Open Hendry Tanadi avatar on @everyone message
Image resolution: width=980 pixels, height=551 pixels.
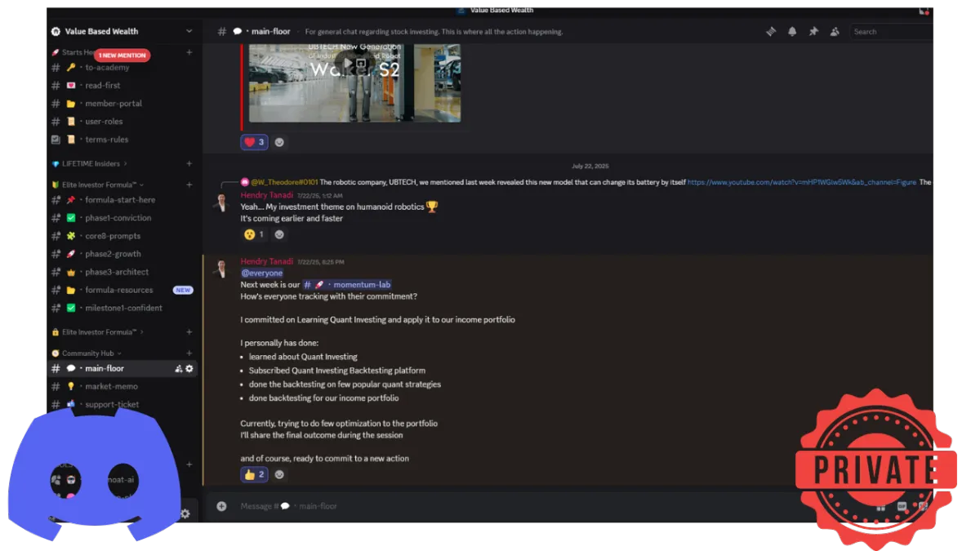pos(221,269)
